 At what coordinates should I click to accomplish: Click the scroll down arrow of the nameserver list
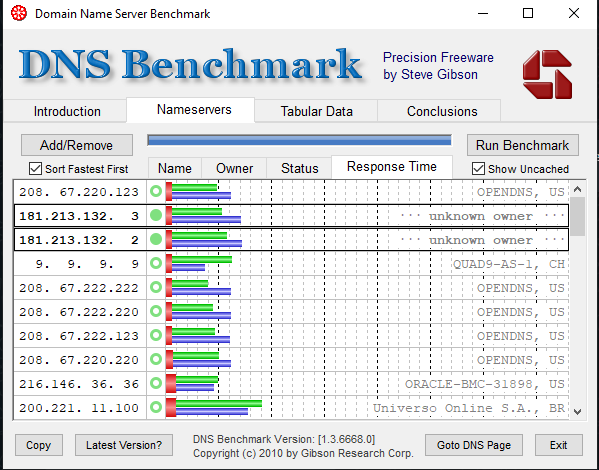click(x=578, y=412)
